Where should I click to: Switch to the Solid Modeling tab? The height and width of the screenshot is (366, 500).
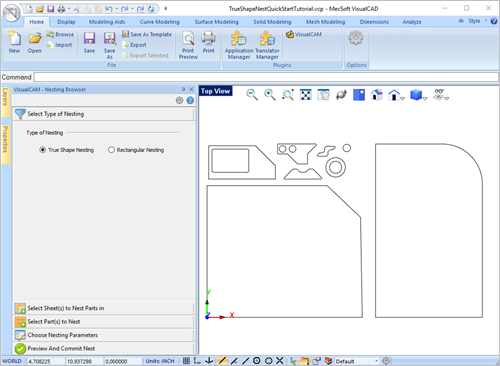(x=272, y=22)
